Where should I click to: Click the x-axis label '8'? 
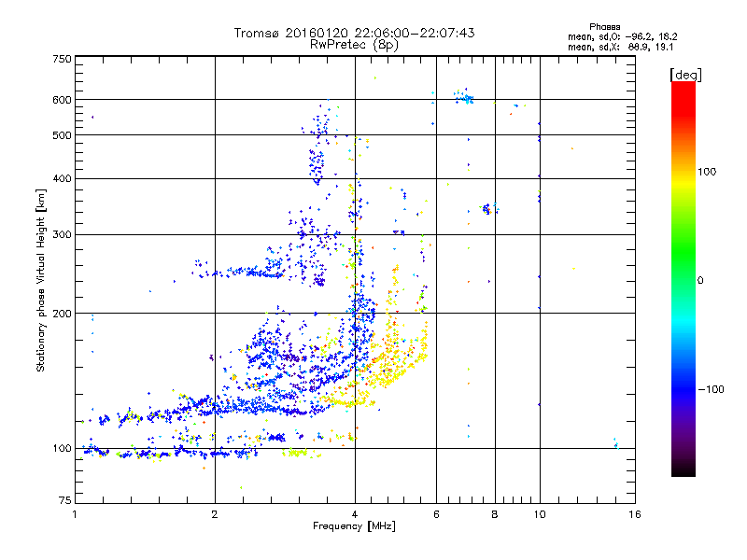tap(495, 514)
